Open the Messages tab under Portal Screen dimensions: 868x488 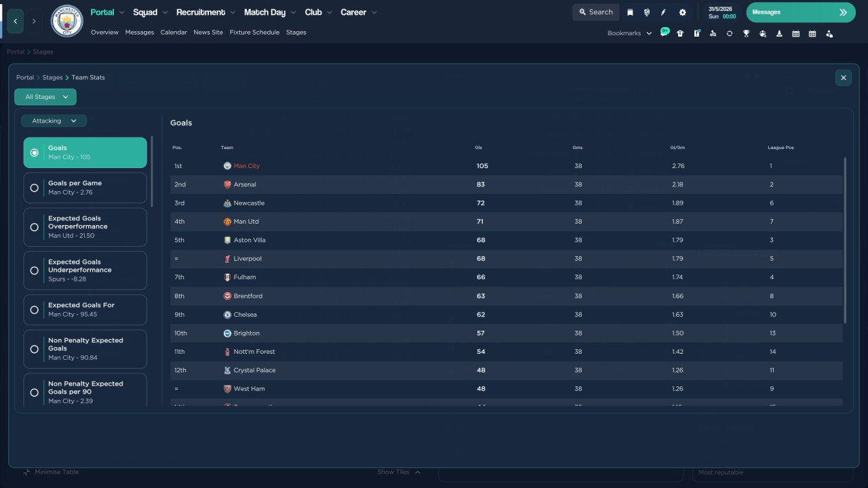point(140,33)
